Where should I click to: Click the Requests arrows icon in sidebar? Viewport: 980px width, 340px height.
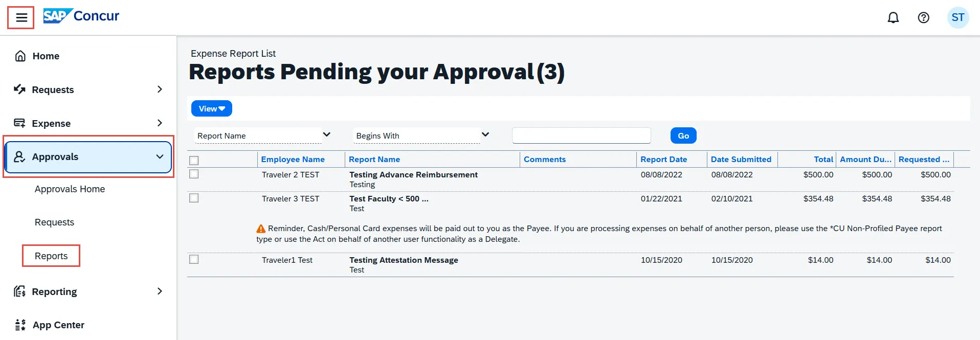19,89
